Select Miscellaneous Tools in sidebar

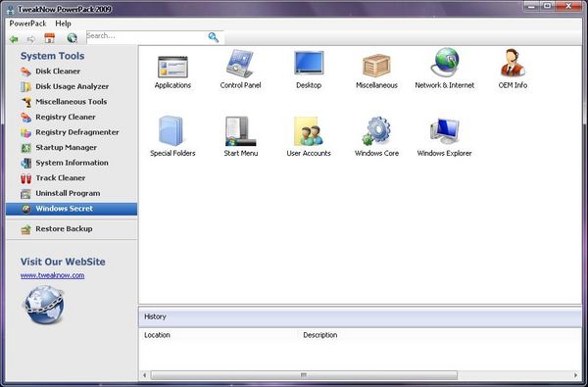coord(64,102)
